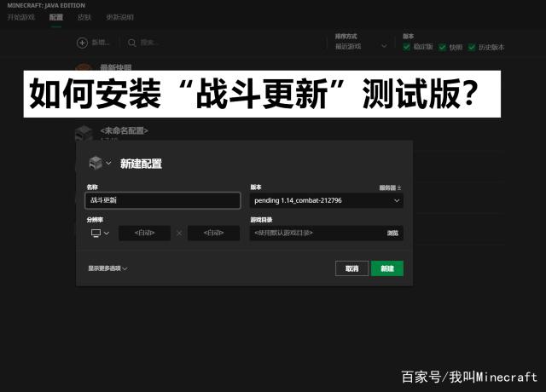The width and height of the screenshot is (546, 392).
Task: Select the <未命名配置> profile row
Action: point(289,133)
